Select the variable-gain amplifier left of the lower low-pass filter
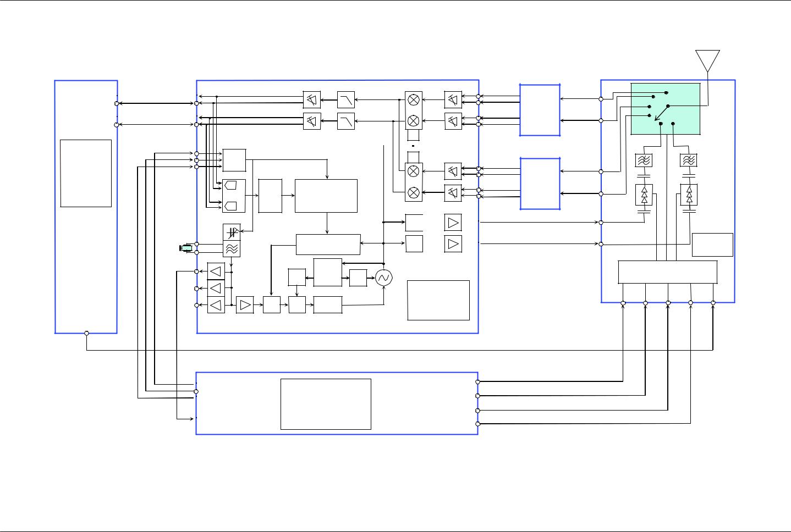Image resolution: width=791 pixels, height=532 pixels. pos(312,121)
